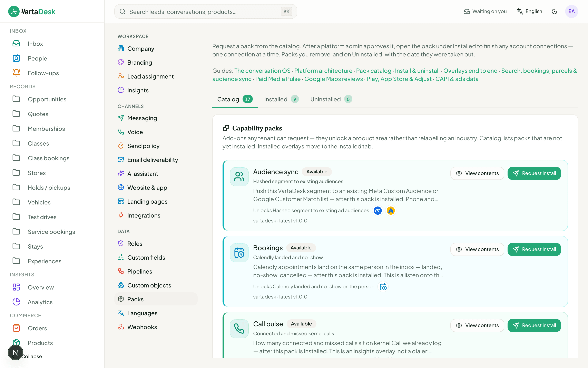The height and width of the screenshot is (368, 588).
Task: Click Lead assignment user-gear icon
Action: coord(121,76)
